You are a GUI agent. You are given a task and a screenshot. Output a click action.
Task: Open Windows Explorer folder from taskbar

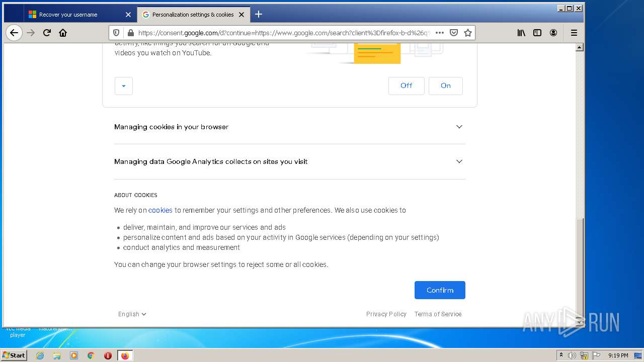pyautogui.click(x=57, y=355)
